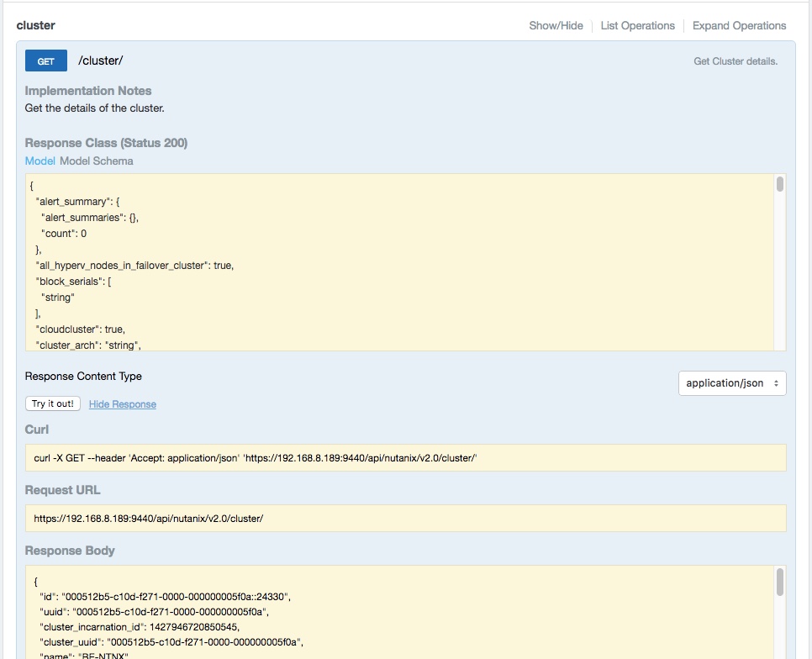Click Expand Operations in the cluster header
Screen dimensions: 812x659
(739, 25)
